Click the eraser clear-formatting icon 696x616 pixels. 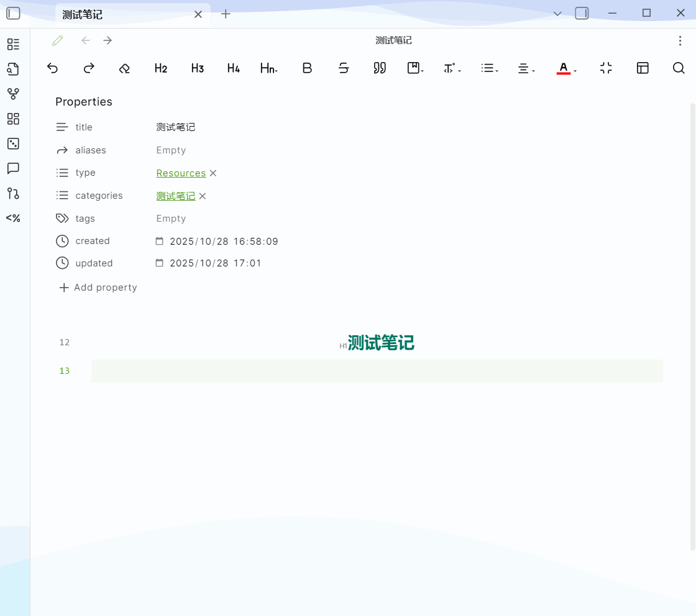pyautogui.click(x=124, y=68)
